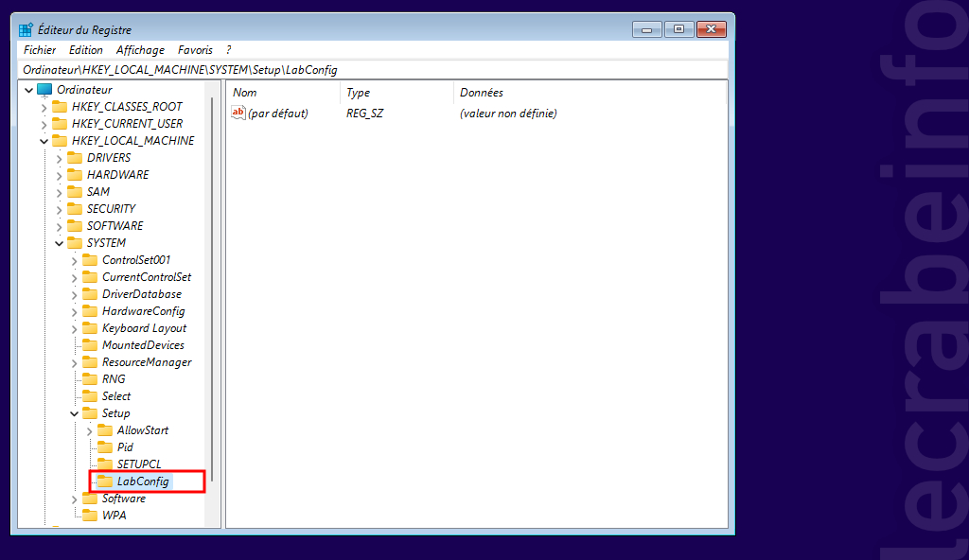Click the MountedDevices folder icon
969x560 pixels.
pos(90,345)
